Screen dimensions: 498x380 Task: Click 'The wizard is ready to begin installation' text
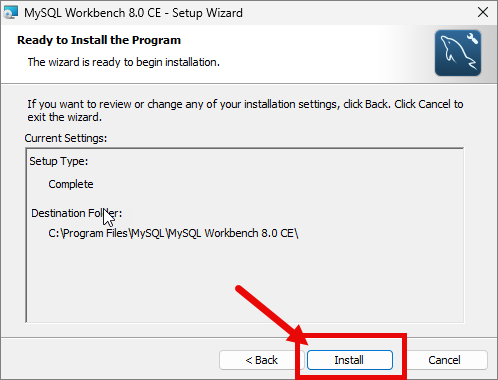tap(124, 62)
